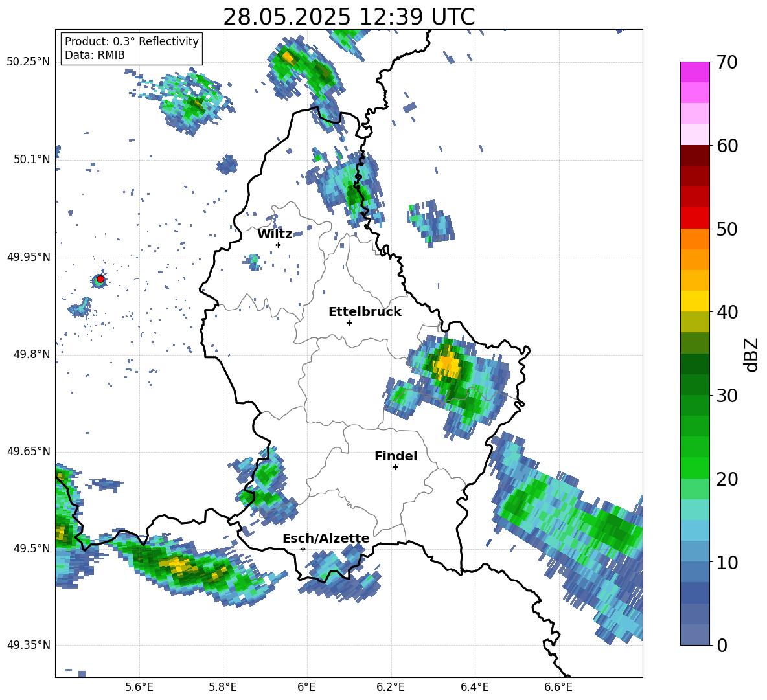The width and height of the screenshot is (767, 700).
Task: Click the Findel city label
Action: (x=396, y=456)
